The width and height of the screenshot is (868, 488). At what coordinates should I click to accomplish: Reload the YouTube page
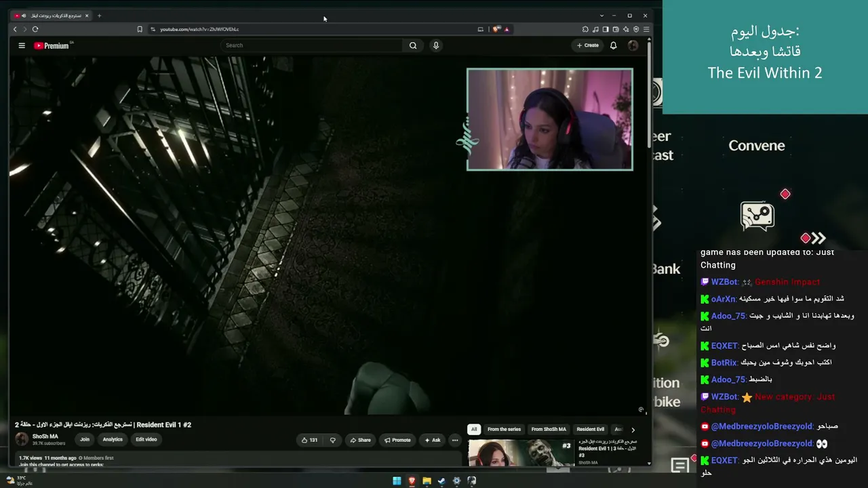click(35, 29)
